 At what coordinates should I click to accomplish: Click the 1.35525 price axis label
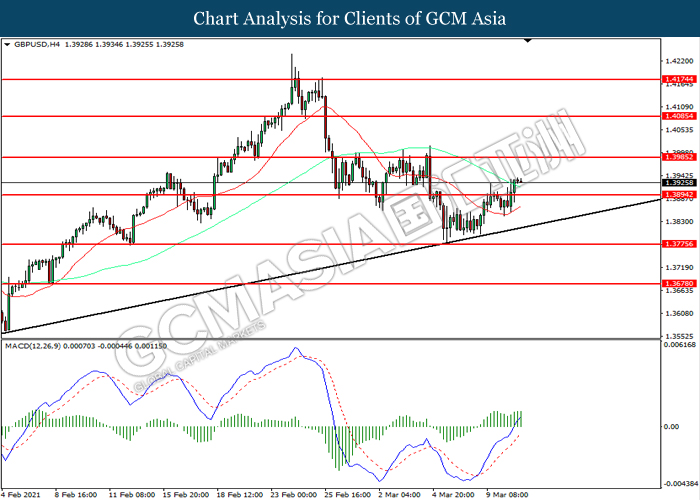(x=679, y=336)
